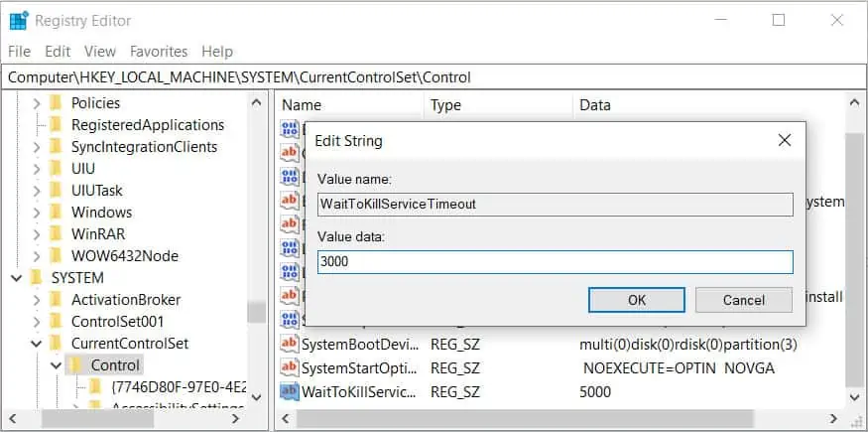Click the SyncIntegrationClients folder icon
The image size is (868, 432).
pyautogui.click(x=56, y=147)
